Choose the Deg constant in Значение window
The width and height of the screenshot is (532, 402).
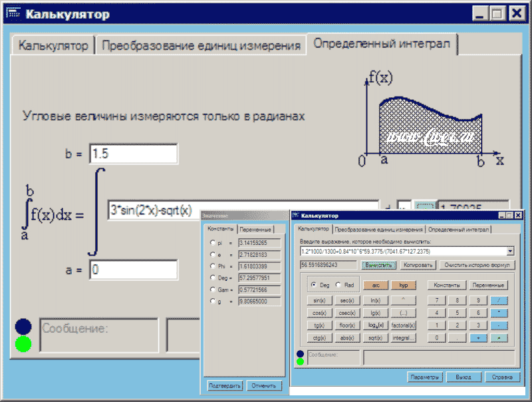(x=213, y=278)
